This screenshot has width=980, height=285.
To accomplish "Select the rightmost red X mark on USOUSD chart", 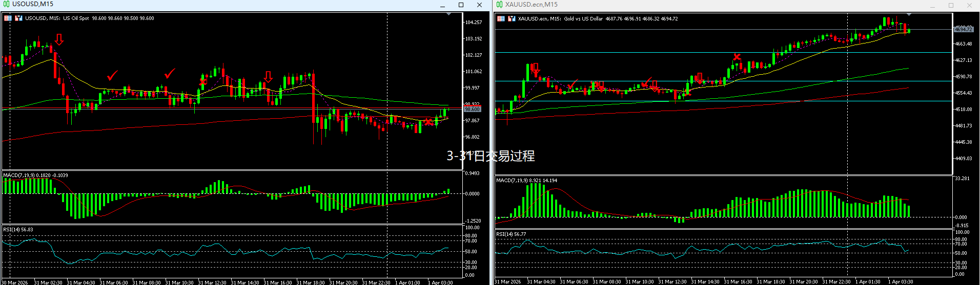I will tap(428, 121).
